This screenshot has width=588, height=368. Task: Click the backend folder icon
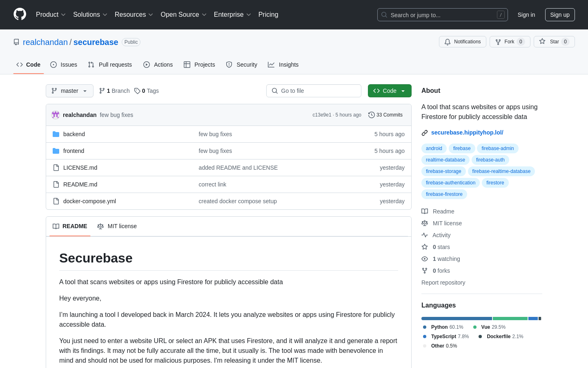pyautogui.click(x=56, y=134)
